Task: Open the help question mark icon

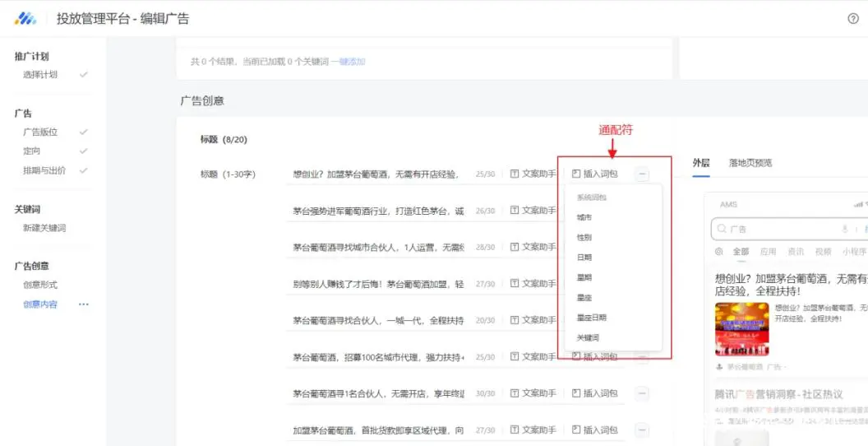Action: (852, 18)
